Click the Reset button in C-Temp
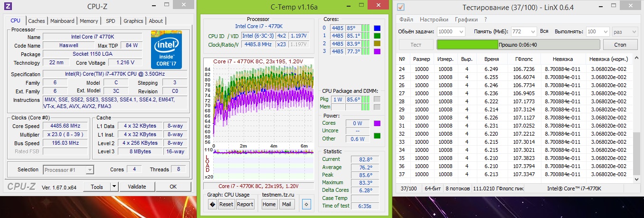This screenshot has width=644, height=218. coord(226,204)
